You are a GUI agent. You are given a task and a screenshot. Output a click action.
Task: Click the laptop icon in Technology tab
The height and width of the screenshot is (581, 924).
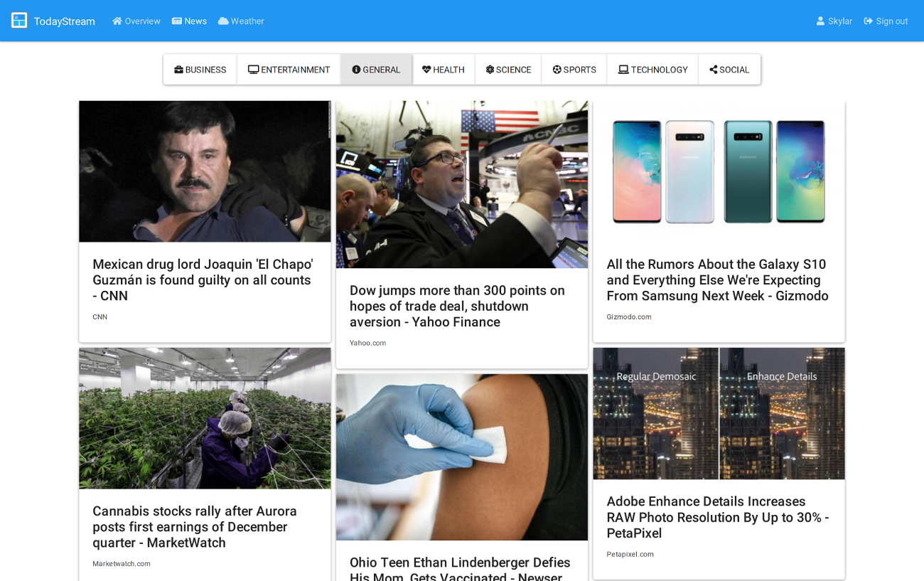click(x=623, y=70)
